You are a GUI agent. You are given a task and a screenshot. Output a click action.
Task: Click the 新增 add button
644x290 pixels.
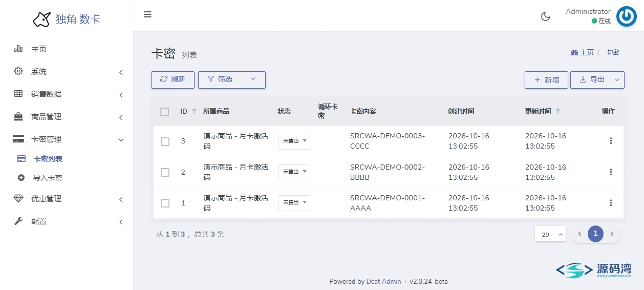click(x=546, y=80)
